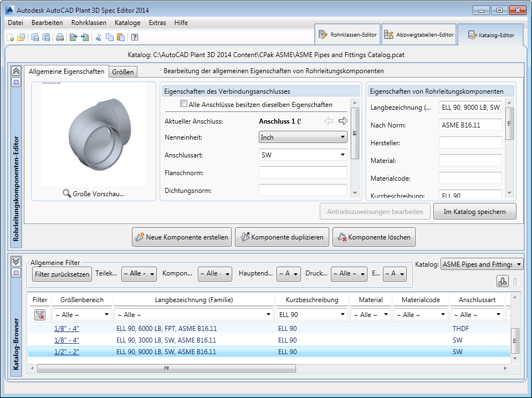This screenshot has width=532, height=398.
Task: Toggle the Katalog-Browser panel with down chevron
Action: (16, 262)
